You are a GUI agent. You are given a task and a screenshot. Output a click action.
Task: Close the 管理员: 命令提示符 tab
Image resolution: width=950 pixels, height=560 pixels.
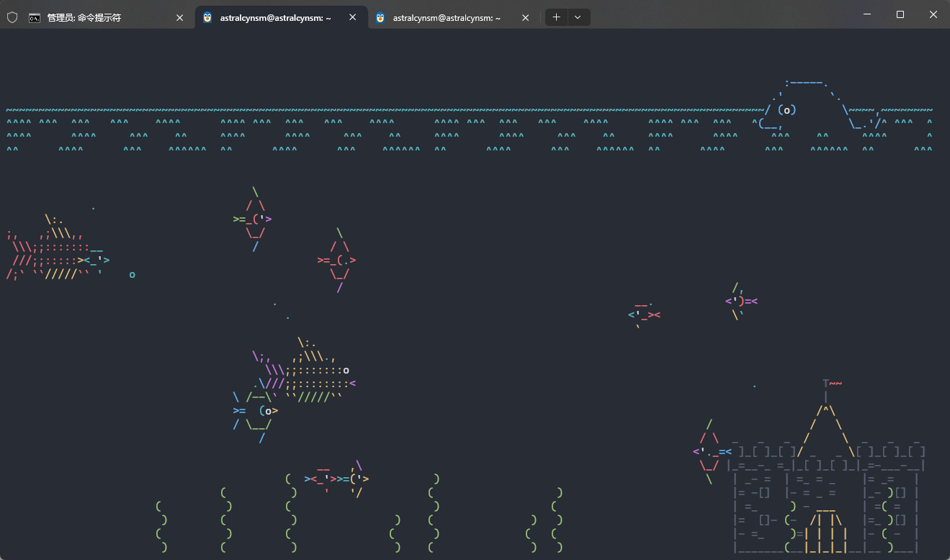point(179,18)
